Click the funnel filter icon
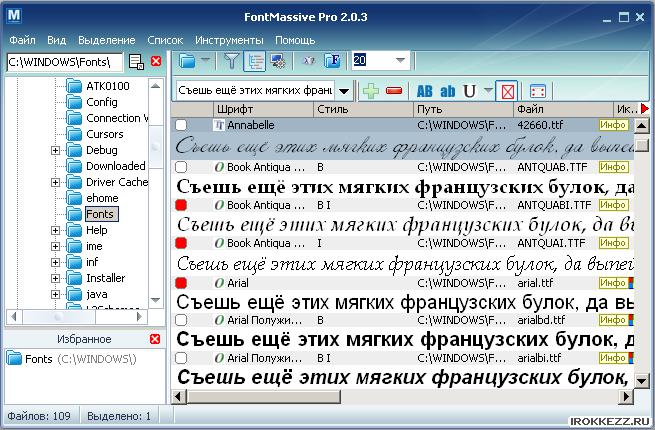The image size is (655, 430). click(231, 61)
